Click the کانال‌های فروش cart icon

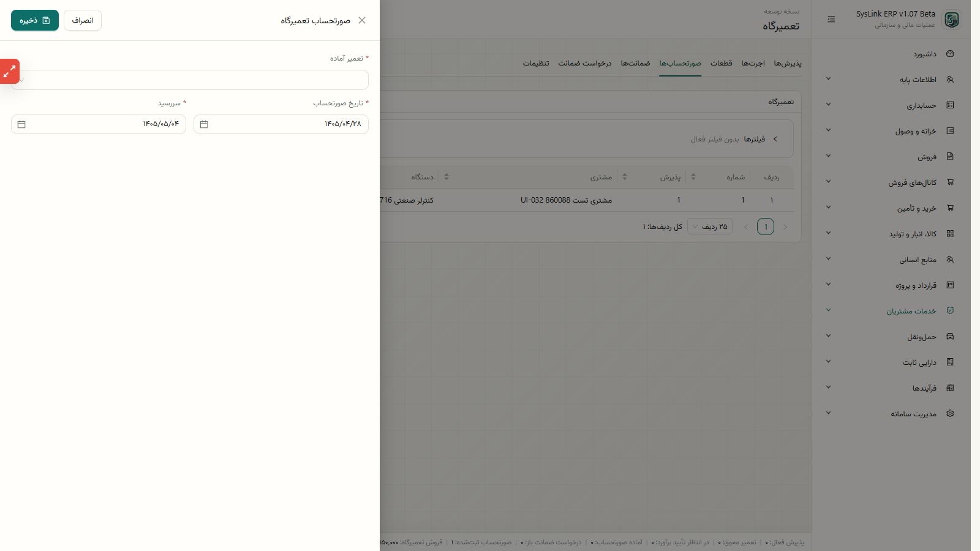click(x=950, y=182)
